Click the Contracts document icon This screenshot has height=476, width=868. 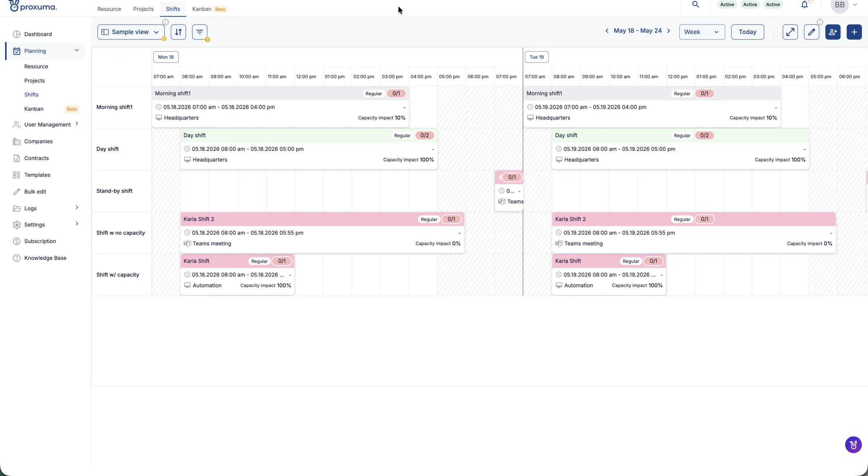pyautogui.click(x=17, y=158)
